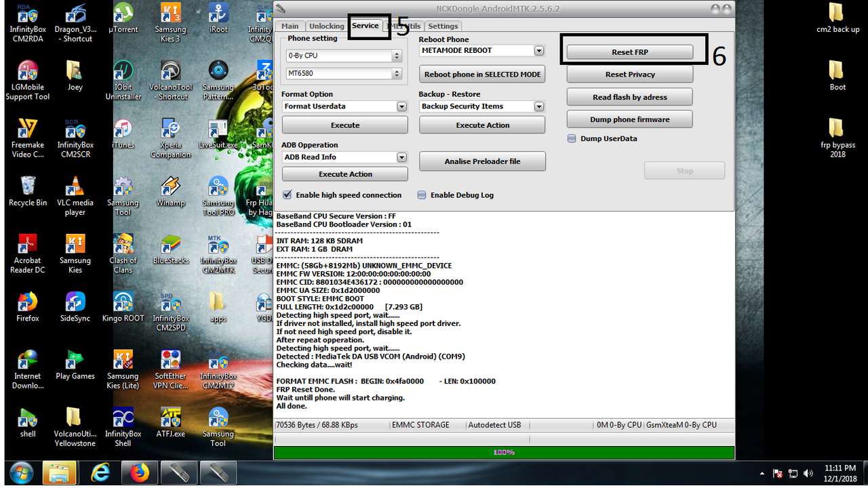868x488 pixels.
Task: Click the system tray volume icon
Action: point(807,473)
